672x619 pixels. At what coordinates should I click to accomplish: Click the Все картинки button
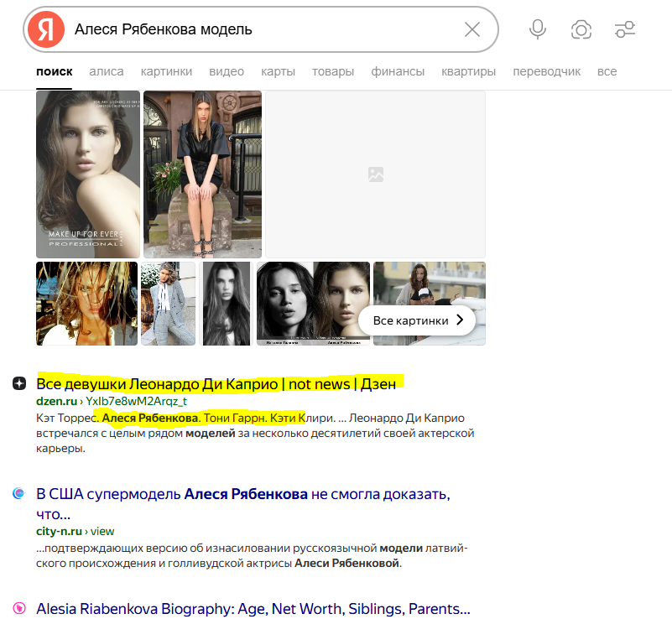[417, 320]
